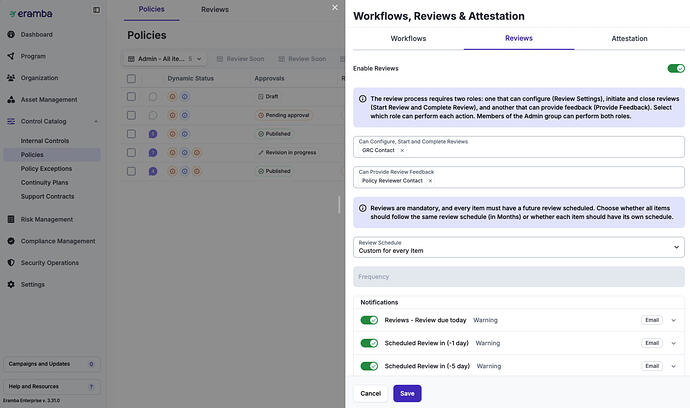Viewport: 690px width, 408px height.
Task: Open Policy Exceptions in sidebar
Action: 46,169
